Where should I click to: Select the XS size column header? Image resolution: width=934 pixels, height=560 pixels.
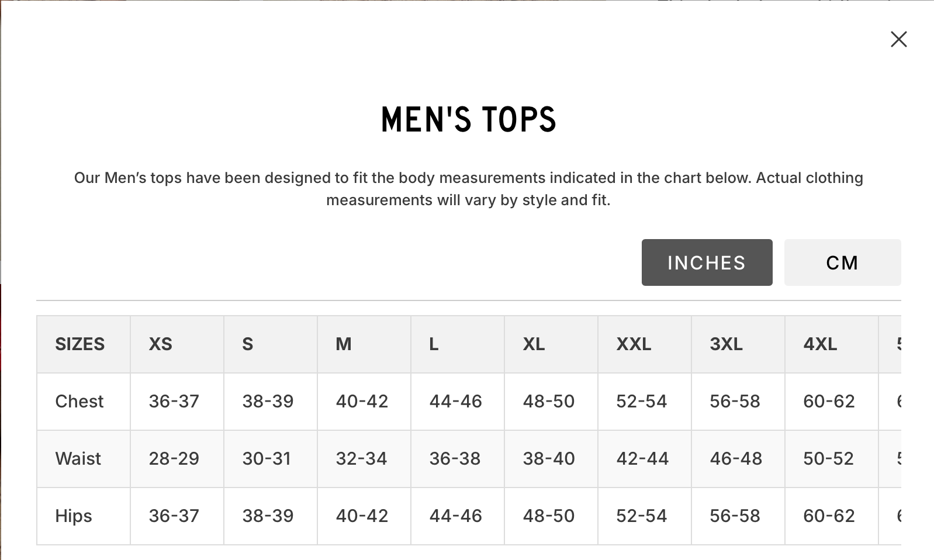(161, 344)
